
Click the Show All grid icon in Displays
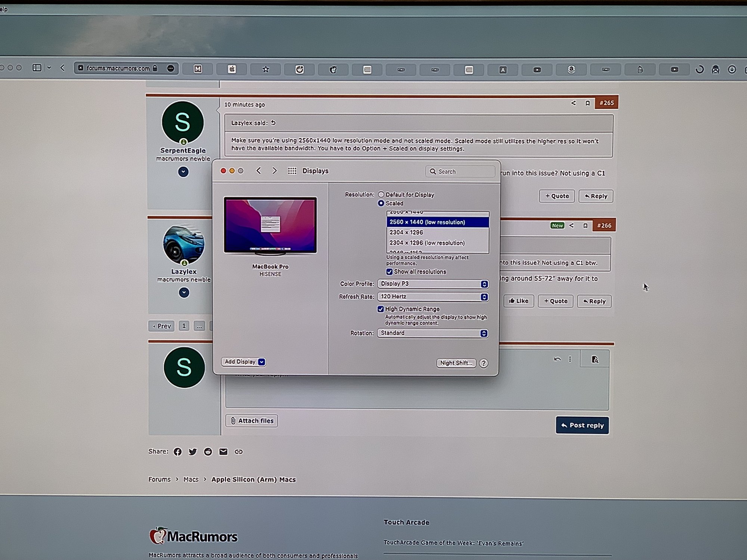[x=292, y=171]
